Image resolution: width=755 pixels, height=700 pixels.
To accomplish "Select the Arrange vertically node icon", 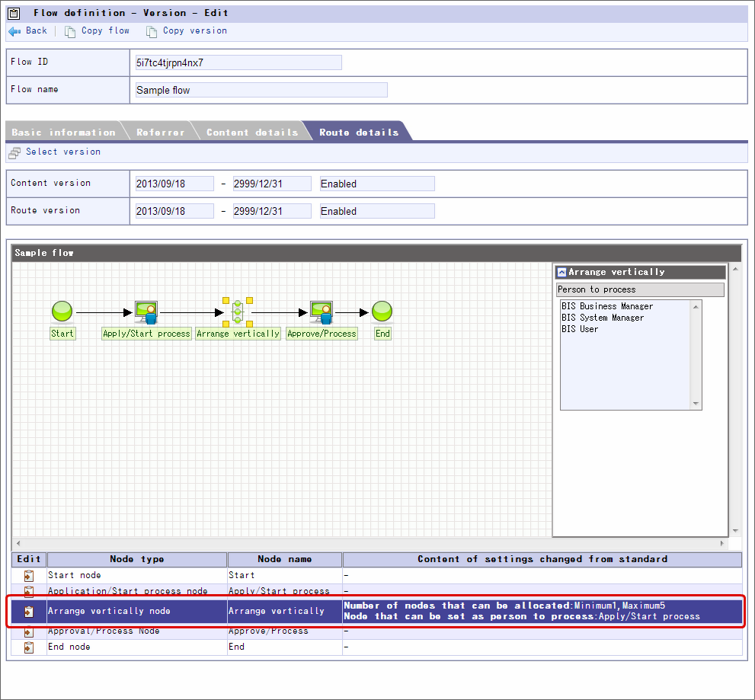I will (238, 312).
